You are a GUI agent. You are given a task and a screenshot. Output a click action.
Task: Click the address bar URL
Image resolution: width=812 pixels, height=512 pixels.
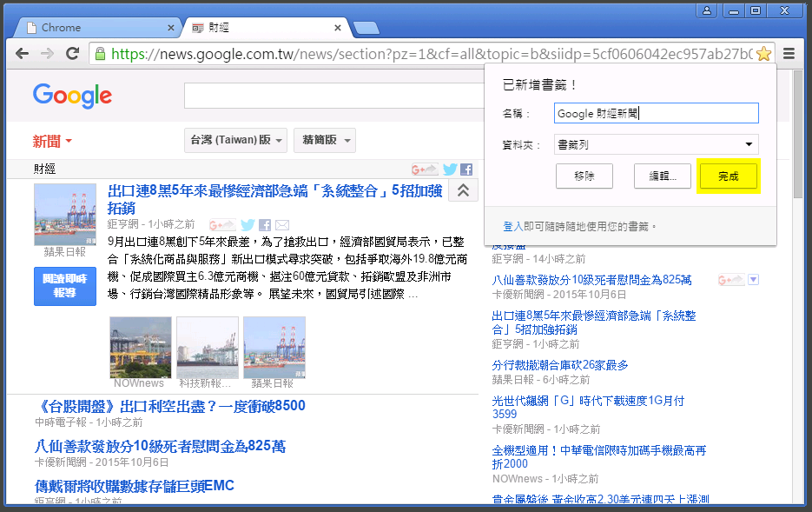point(432,53)
